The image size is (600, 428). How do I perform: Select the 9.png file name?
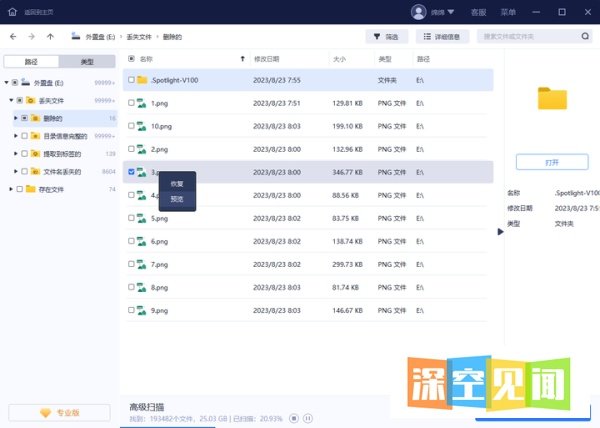(159, 311)
